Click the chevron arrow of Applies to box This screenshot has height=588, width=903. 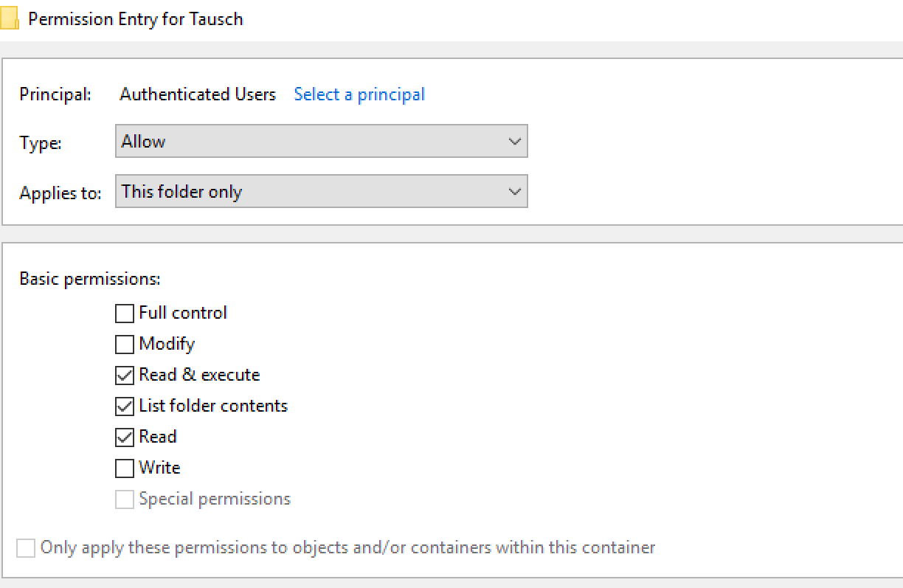click(514, 192)
